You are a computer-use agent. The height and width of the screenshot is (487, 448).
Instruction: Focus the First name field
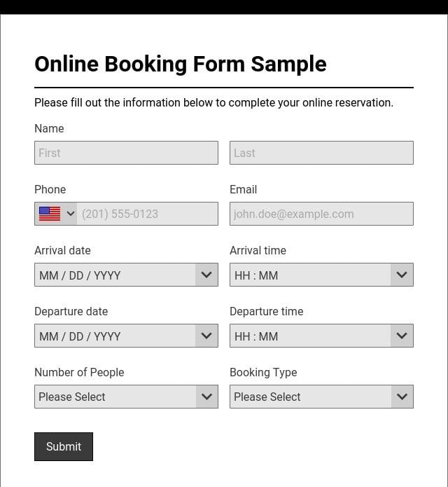126,153
